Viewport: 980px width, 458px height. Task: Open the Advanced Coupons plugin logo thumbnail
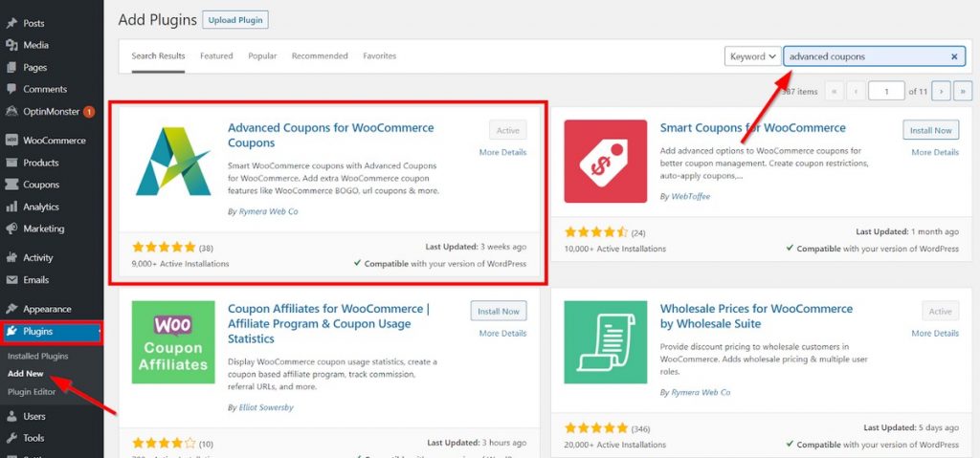pyautogui.click(x=173, y=162)
